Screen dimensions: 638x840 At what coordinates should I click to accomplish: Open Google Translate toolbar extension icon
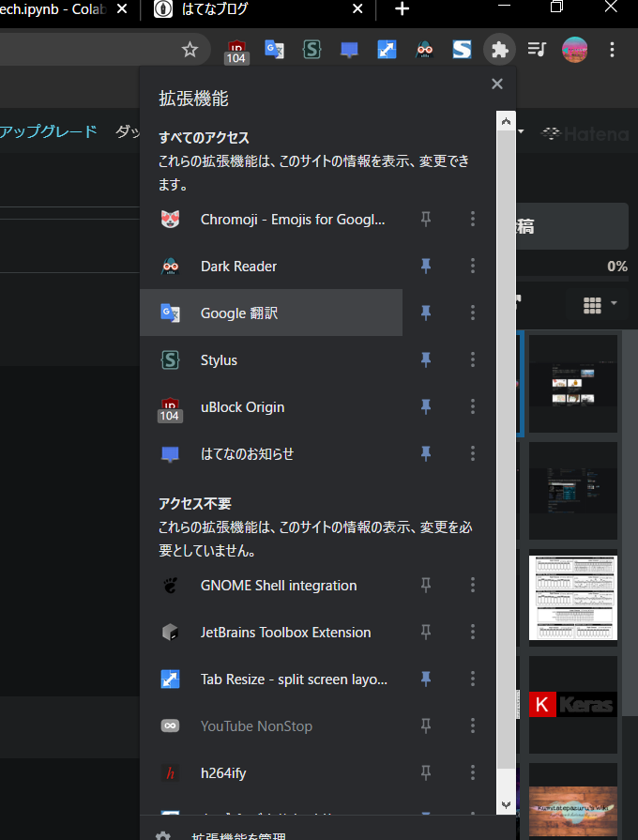point(274,50)
